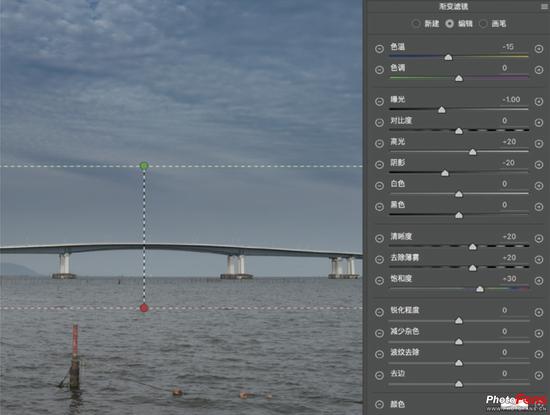This screenshot has width=550, height=415.
Task: Click the minus icon for 减少杂色
Action: (379, 333)
